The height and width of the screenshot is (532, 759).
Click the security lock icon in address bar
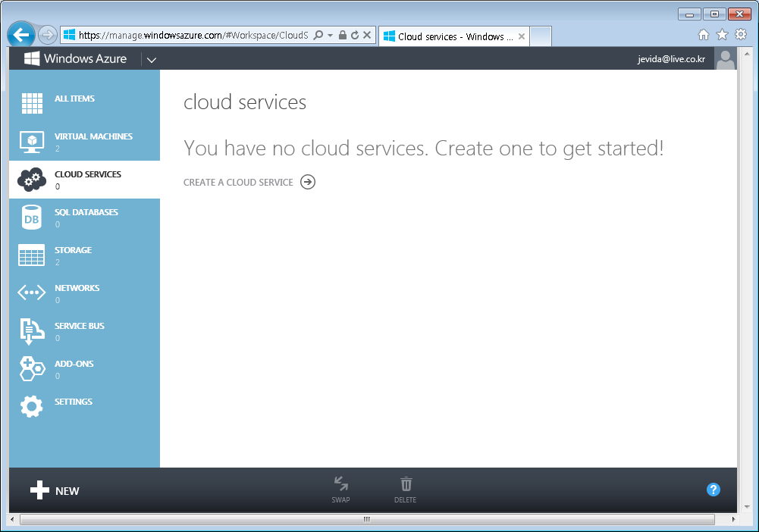(x=342, y=35)
